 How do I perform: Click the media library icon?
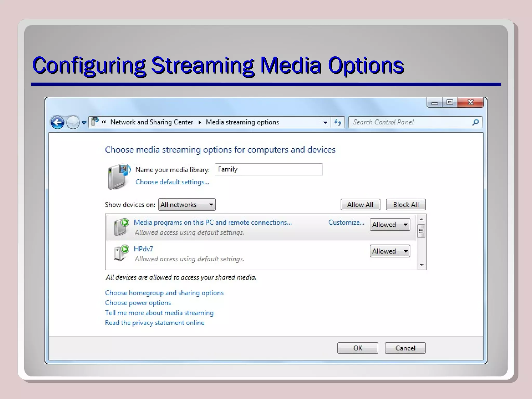(119, 176)
